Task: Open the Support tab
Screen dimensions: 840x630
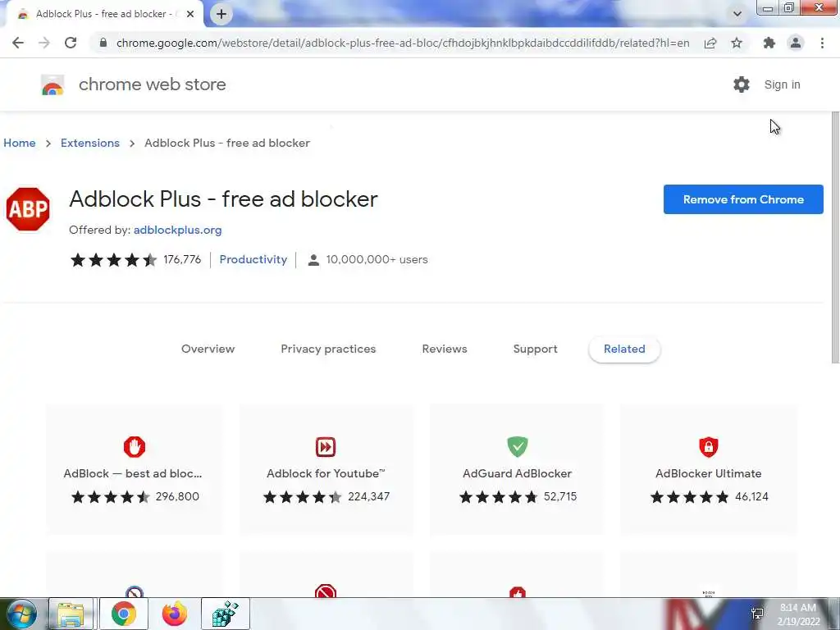Action: (535, 349)
